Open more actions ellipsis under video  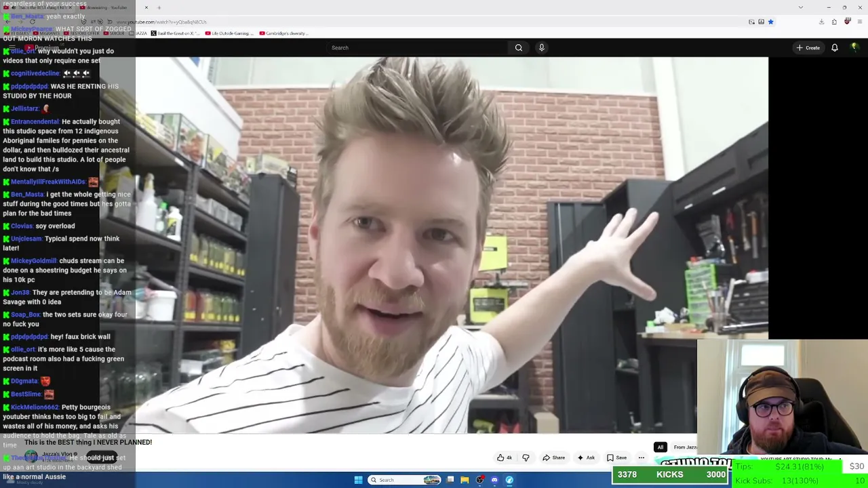tap(642, 457)
